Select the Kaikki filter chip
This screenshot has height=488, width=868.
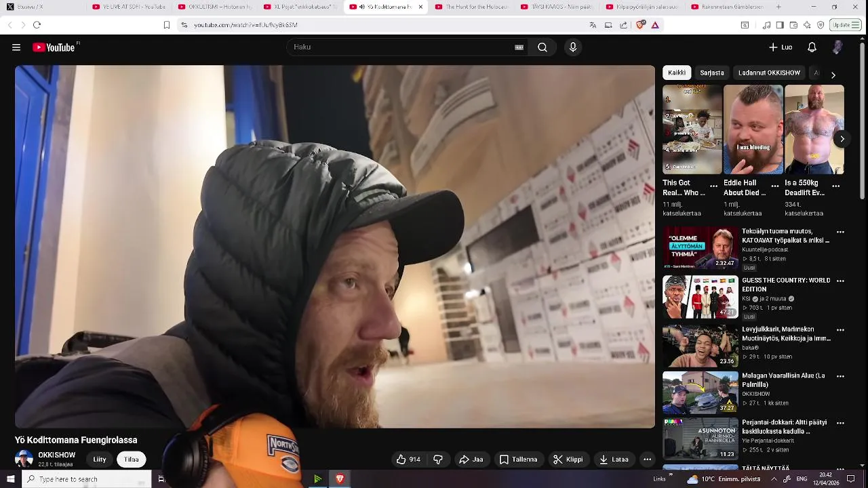coord(677,73)
